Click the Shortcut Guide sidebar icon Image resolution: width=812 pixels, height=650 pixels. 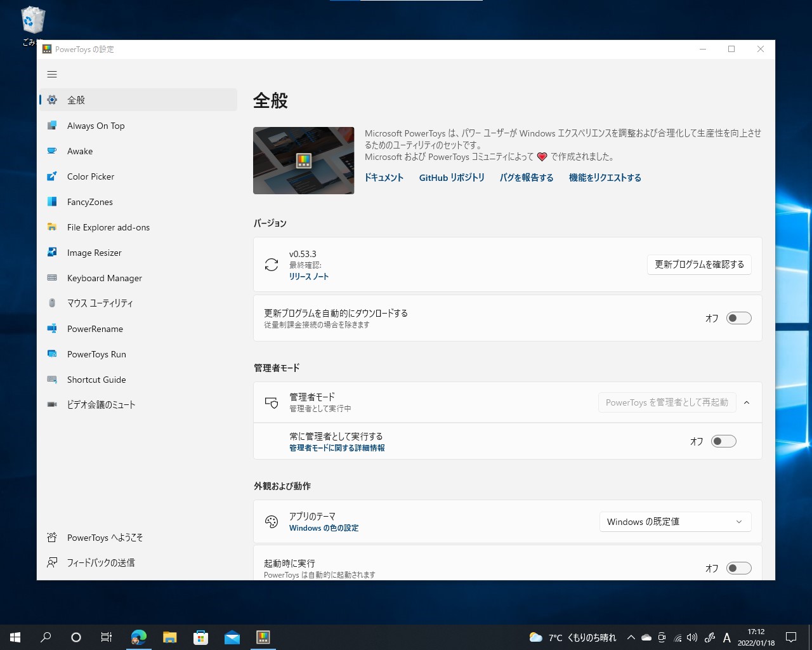[x=52, y=380]
